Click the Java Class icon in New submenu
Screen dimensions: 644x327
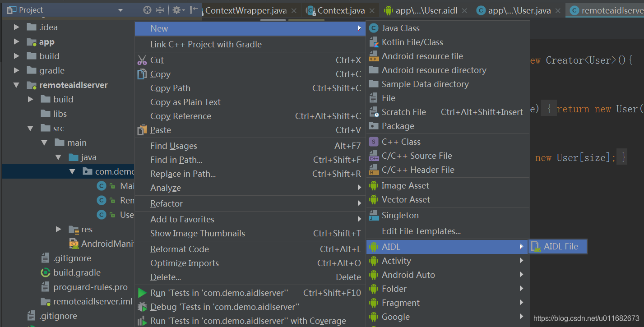[x=373, y=28]
